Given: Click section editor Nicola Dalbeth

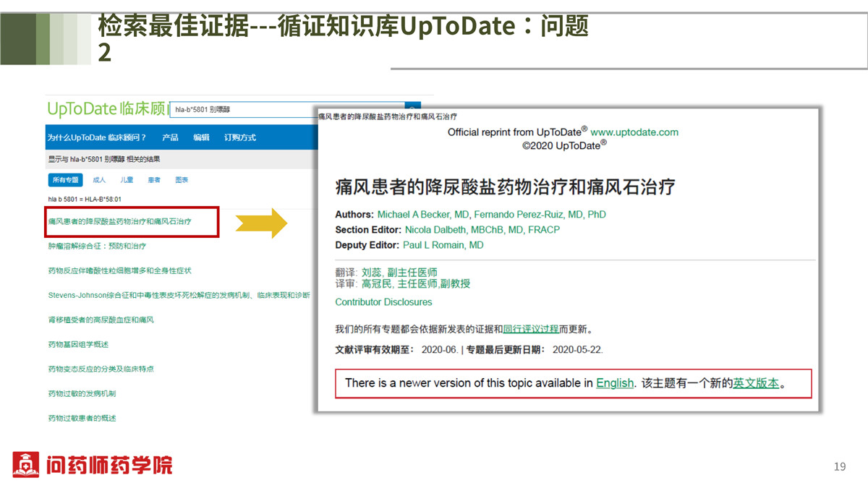Looking at the screenshot, I should click(x=482, y=230).
